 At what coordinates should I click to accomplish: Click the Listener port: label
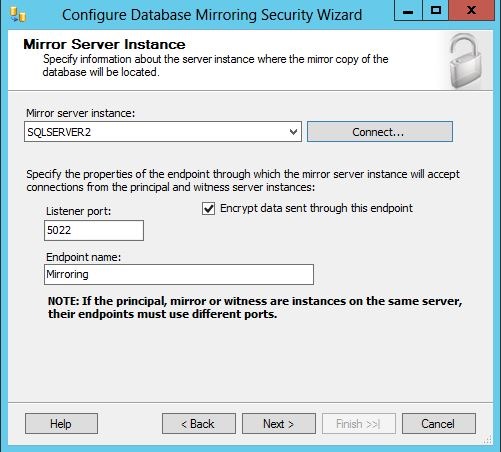(78, 211)
